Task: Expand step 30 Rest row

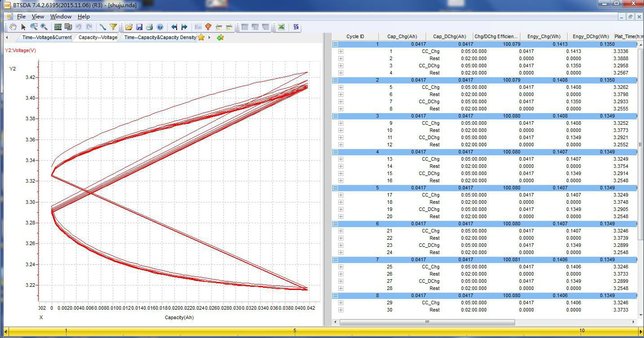Action: pyautogui.click(x=341, y=310)
